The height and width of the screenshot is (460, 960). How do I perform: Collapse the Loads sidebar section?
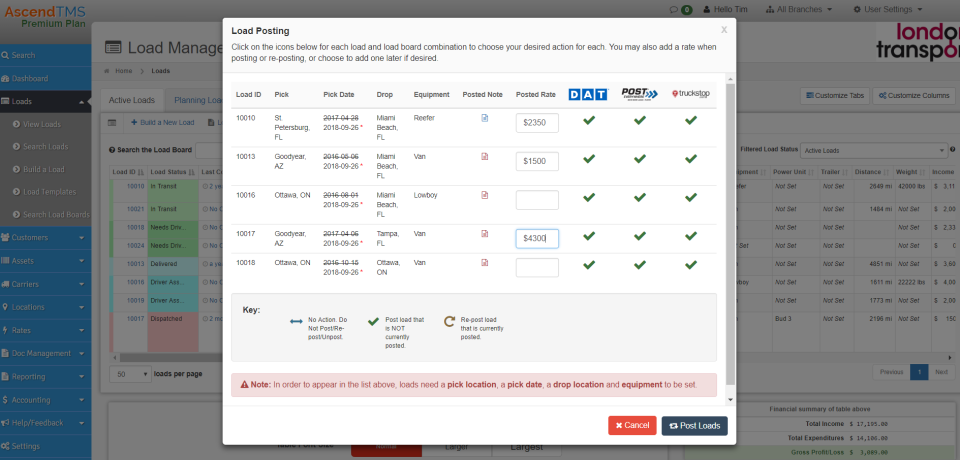(x=45, y=102)
